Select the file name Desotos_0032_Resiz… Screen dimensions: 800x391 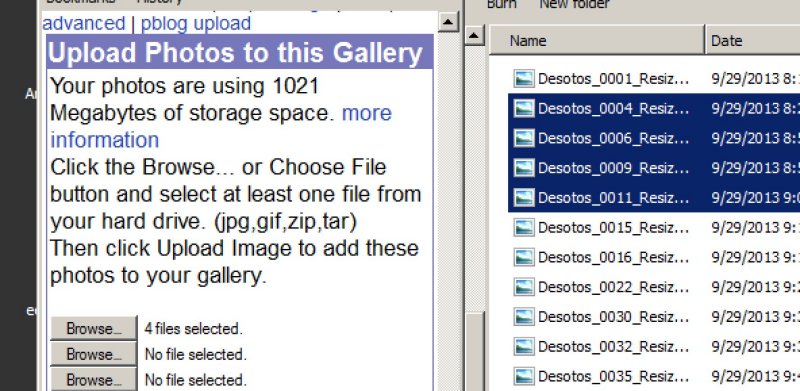pyautogui.click(x=614, y=346)
